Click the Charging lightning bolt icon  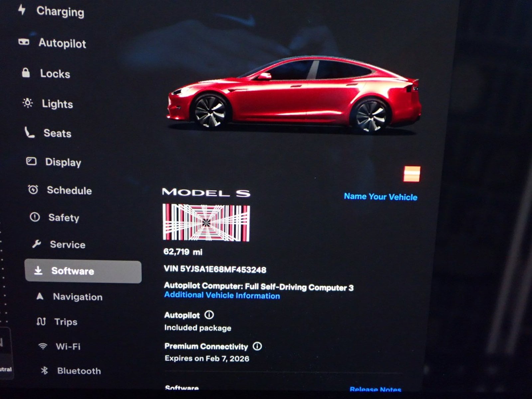pyautogui.click(x=22, y=10)
